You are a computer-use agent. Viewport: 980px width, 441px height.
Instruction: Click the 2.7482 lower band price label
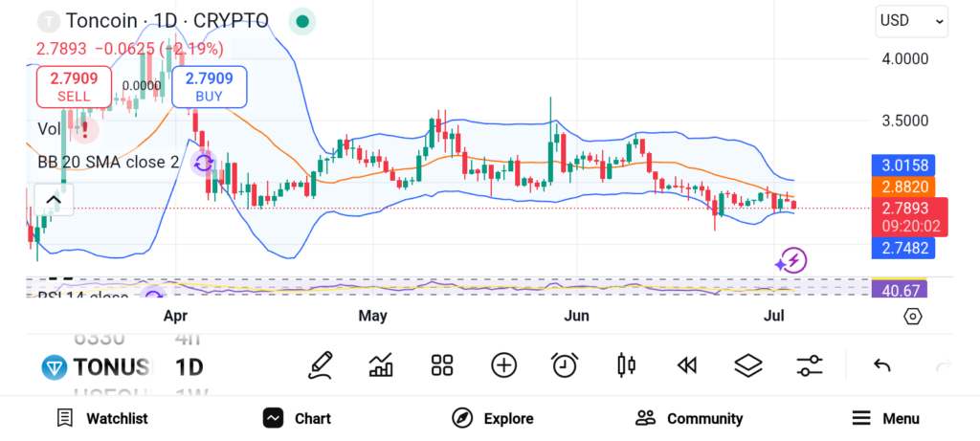pyautogui.click(x=903, y=248)
